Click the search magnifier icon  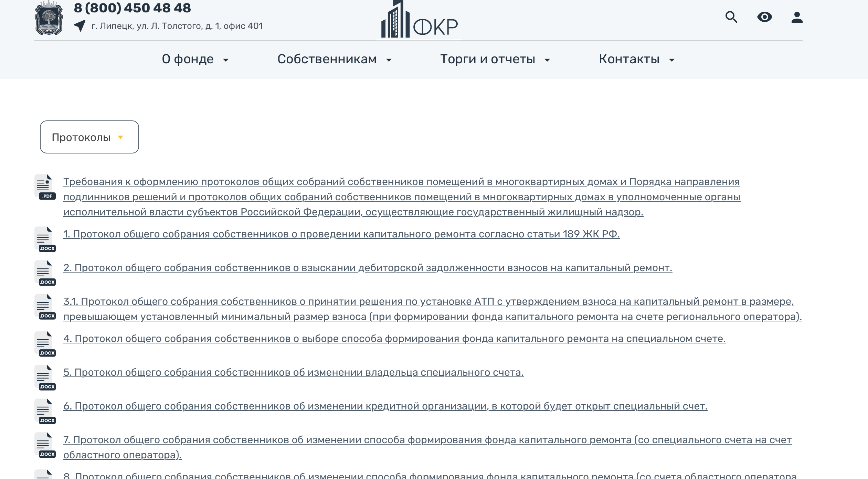click(x=731, y=17)
